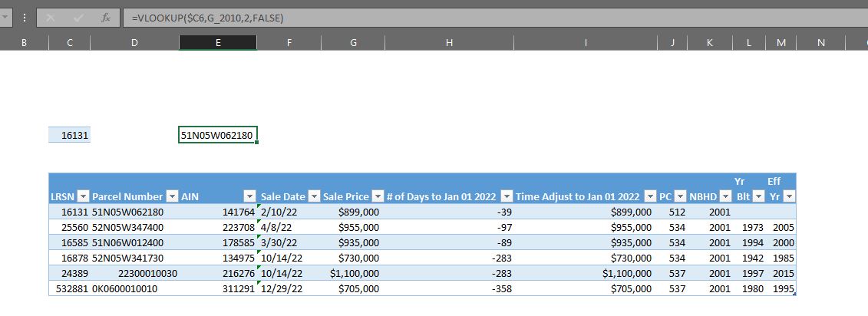Viewport: 868px width, 316px height.
Task: Open the Parcel Number filter dropdown
Action: coord(173,197)
